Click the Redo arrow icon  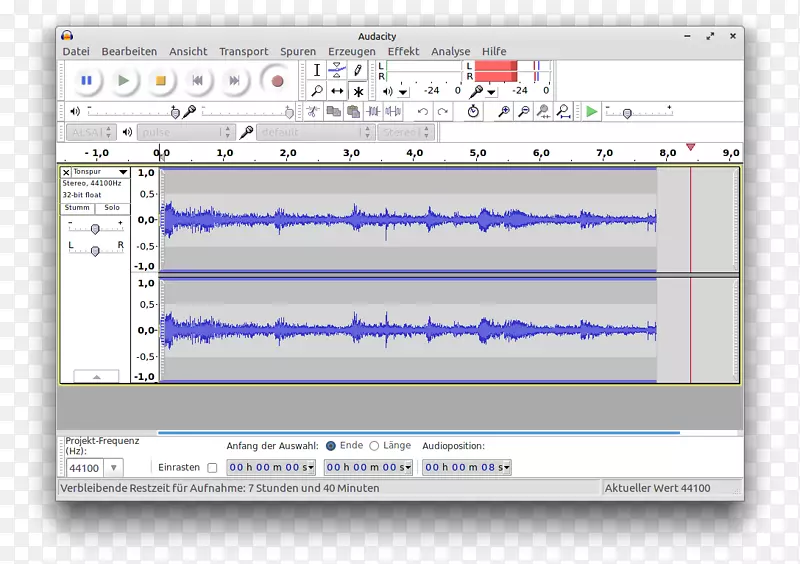[443, 111]
